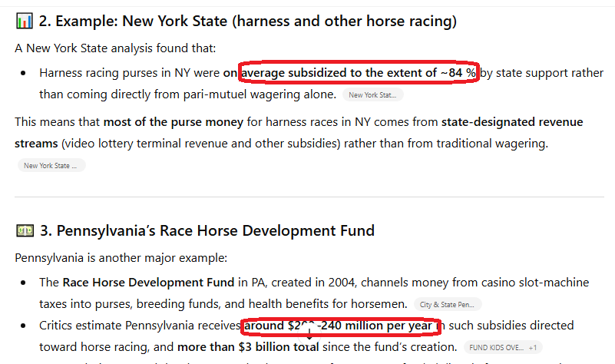Click "Pennsylvania is another major example:" line
Viewport: 615px width, 364px height.
tap(121, 257)
